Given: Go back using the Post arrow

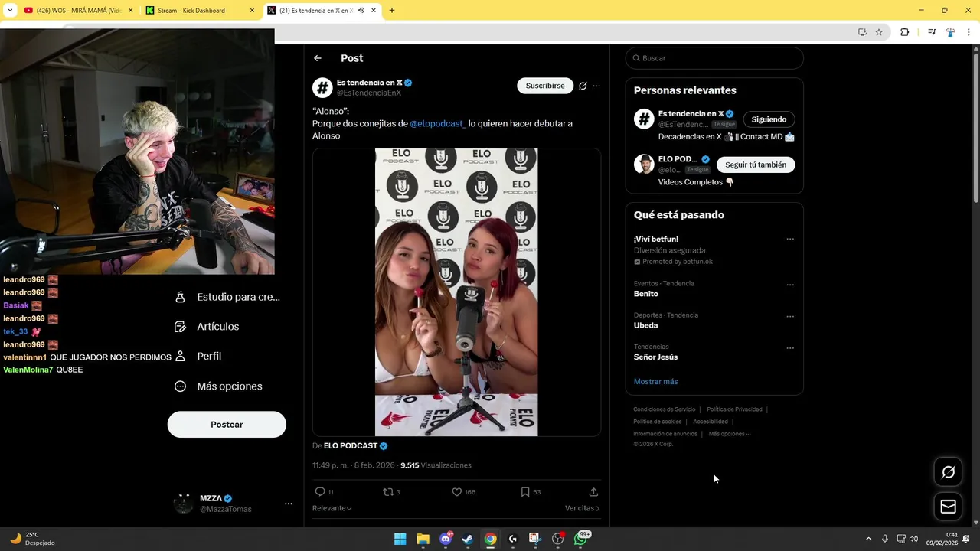Looking at the screenshot, I should 317,58.
